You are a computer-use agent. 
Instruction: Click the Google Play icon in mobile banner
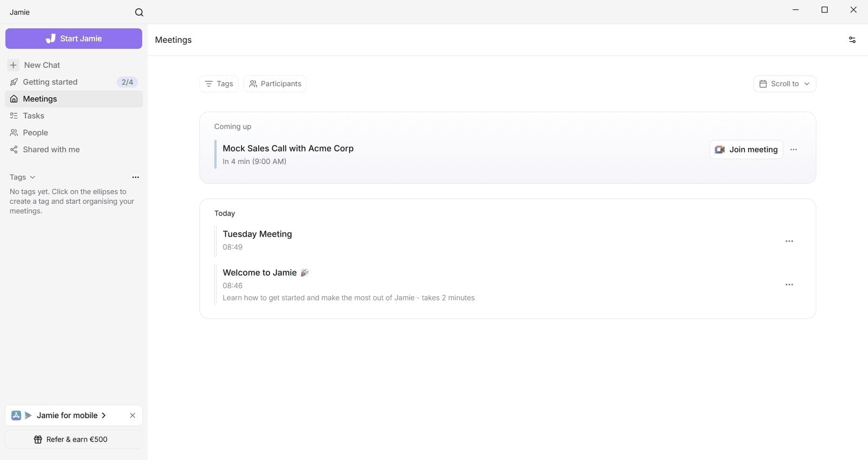[28, 416]
